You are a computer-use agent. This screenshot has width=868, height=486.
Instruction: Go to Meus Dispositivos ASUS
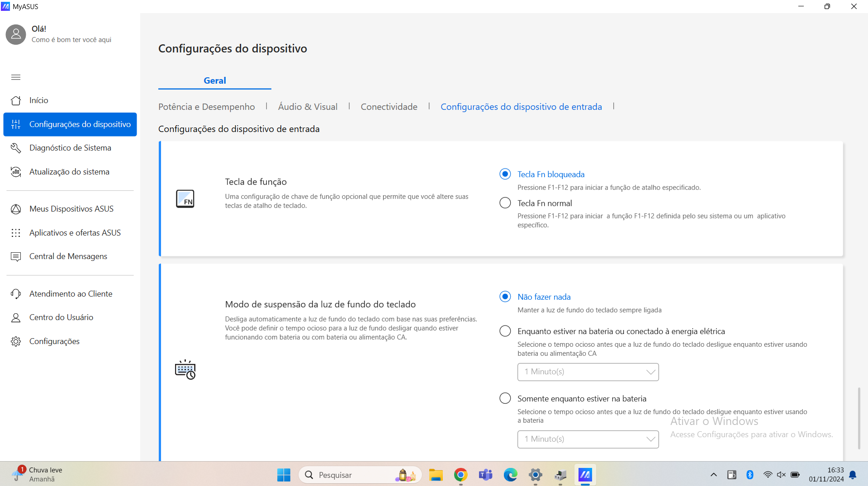tap(70, 209)
